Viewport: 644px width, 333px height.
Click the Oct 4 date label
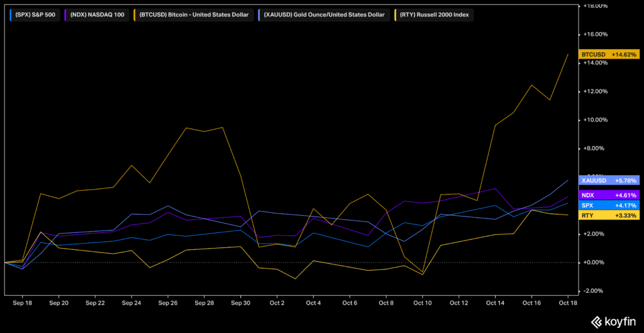(x=313, y=302)
